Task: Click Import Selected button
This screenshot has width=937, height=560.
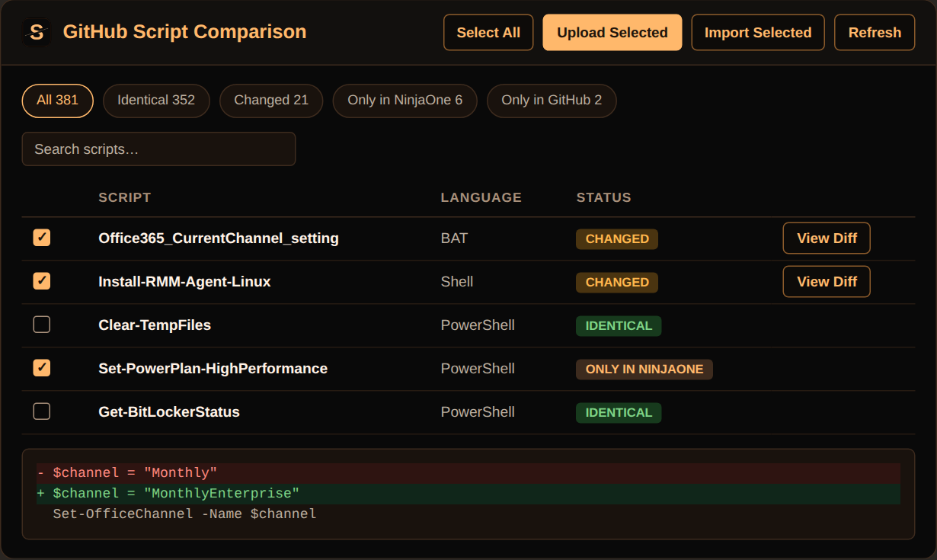Action: click(758, 33)
